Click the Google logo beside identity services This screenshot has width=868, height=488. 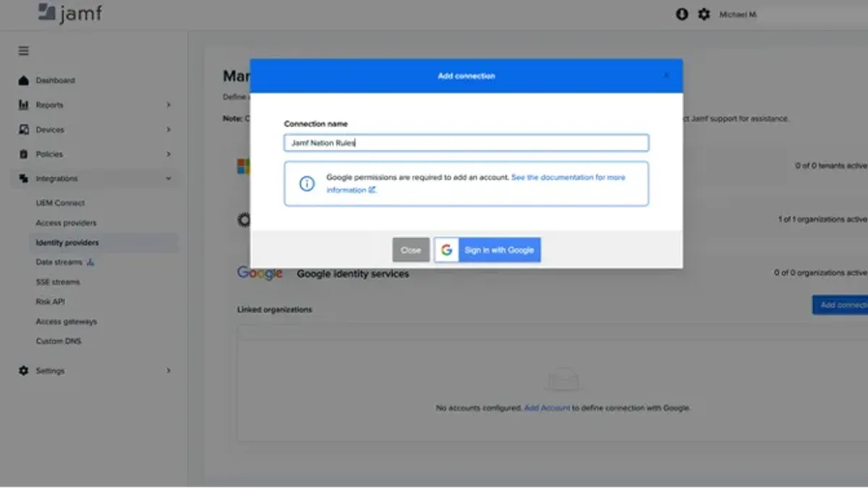pos(260,273)
